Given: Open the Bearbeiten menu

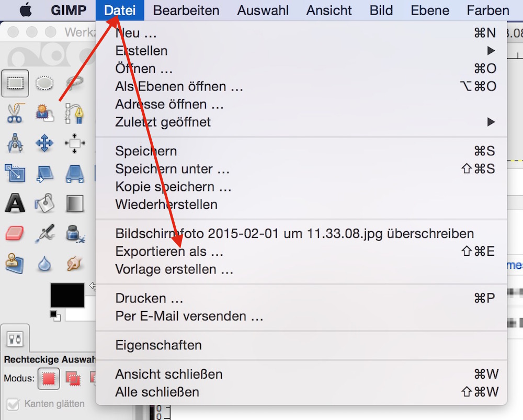Looking at the screenshot, I should 186,10.
